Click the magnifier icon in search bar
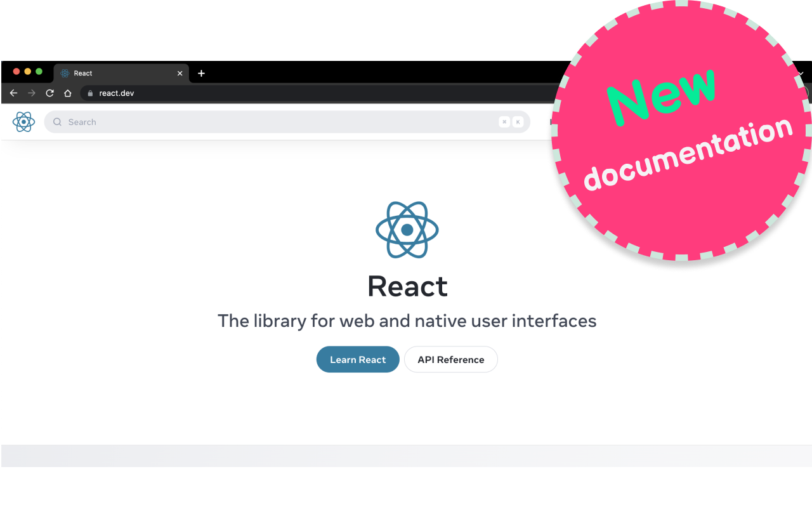This screenshot has height=528, width=812. (x=58, y=122)
